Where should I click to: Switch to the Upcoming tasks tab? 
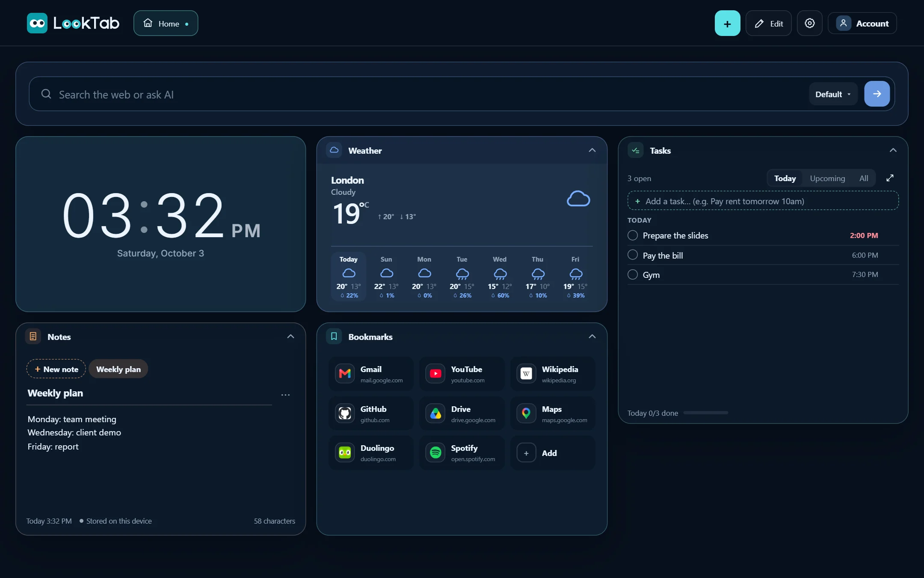coord(827,179)
